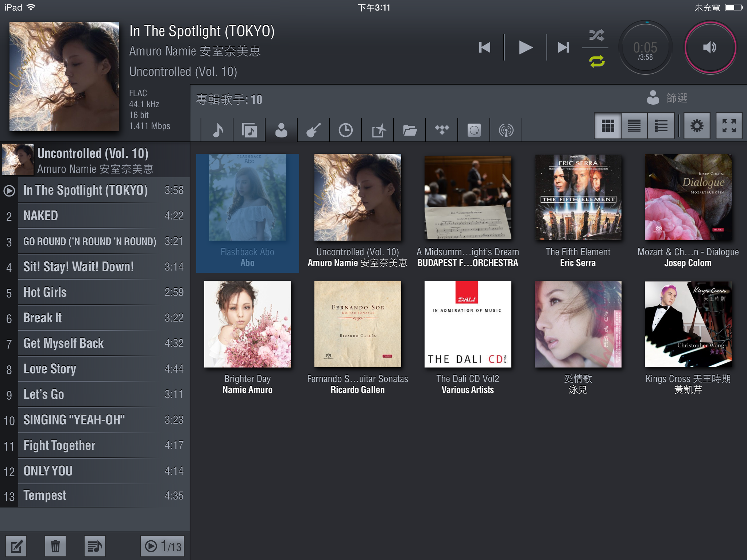Open the internet radio tab
The image size is (747, 560).
point(506,130)
